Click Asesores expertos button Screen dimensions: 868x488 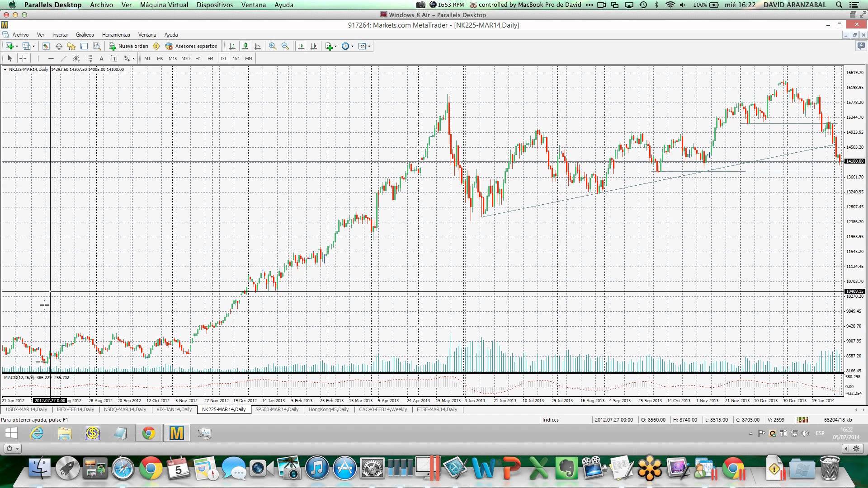tap(191, 46)
